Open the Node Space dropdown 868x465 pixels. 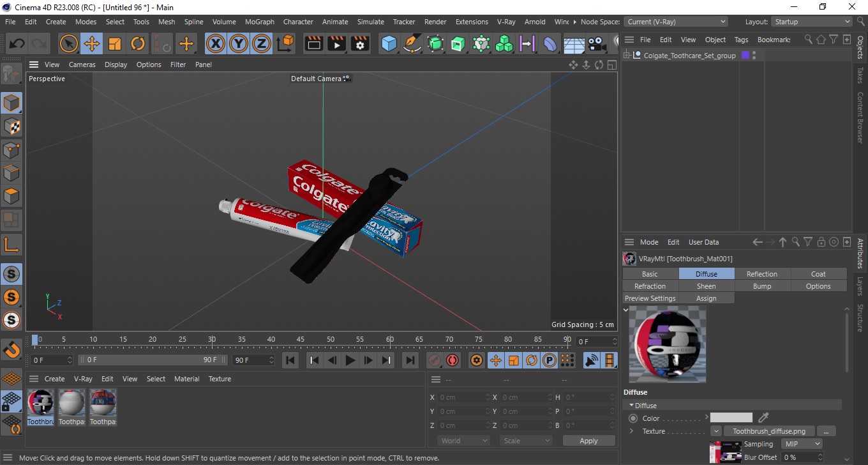pyautogui.click(x=675, y=22)
